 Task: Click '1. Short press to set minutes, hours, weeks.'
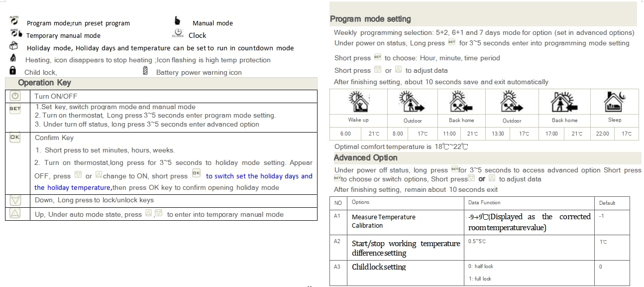(x=105, y=150)
